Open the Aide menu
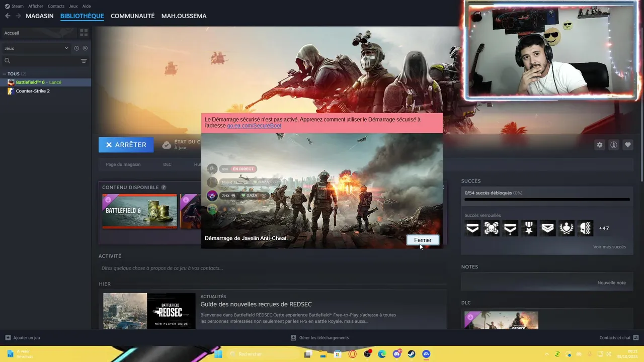Screen dimensions: 644x362 point(87,6)
